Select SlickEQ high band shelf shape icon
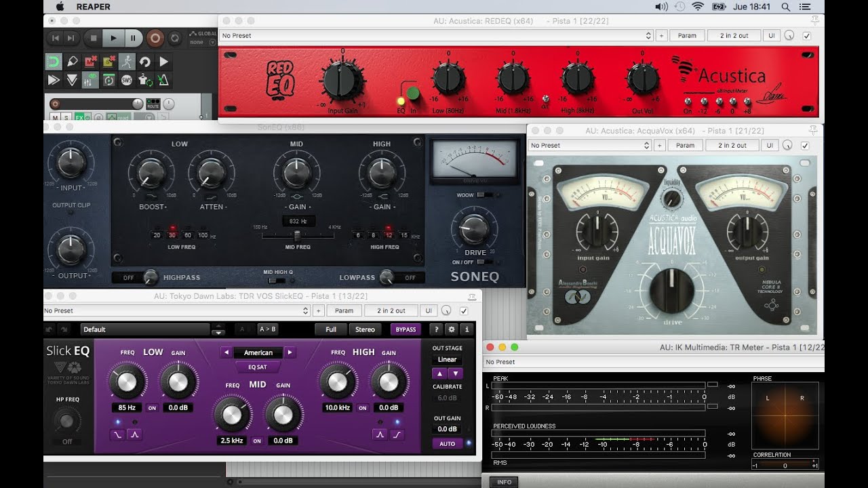The width and height of the screenshot is (868, 488). click(x=397, y=434)
